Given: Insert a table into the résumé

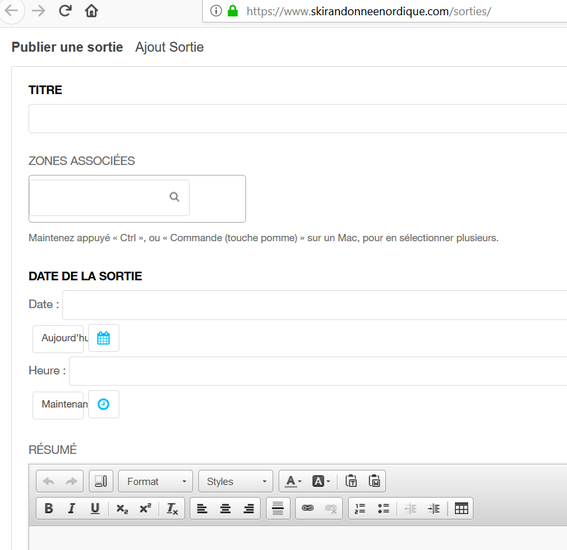Looking at the screenshot, I should (461, 508).
